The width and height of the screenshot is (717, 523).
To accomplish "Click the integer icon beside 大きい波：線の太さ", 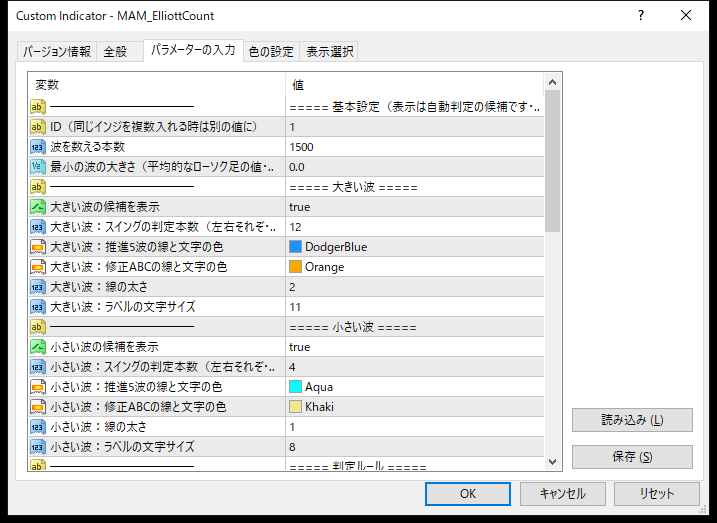I will pos(38,287).
